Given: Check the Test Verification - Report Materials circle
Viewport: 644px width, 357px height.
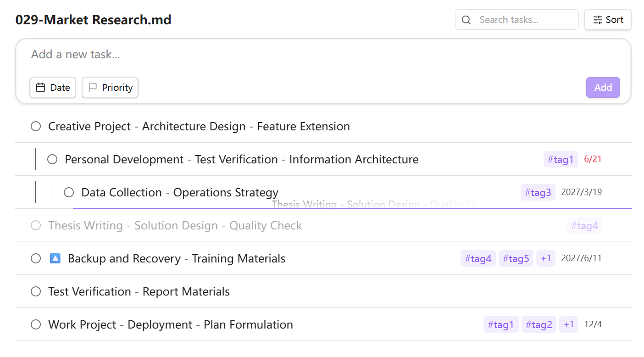Looking at the screenshot, I should 36,291.
